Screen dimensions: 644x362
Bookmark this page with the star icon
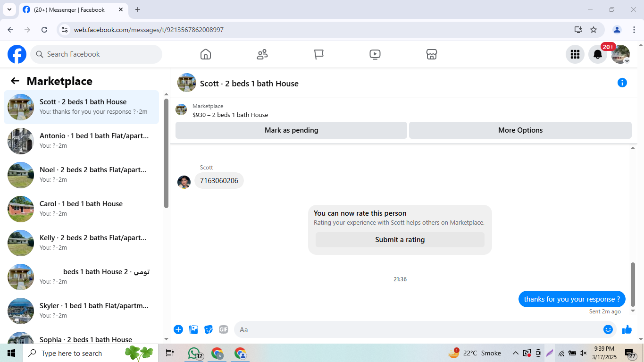coord(594,30)
